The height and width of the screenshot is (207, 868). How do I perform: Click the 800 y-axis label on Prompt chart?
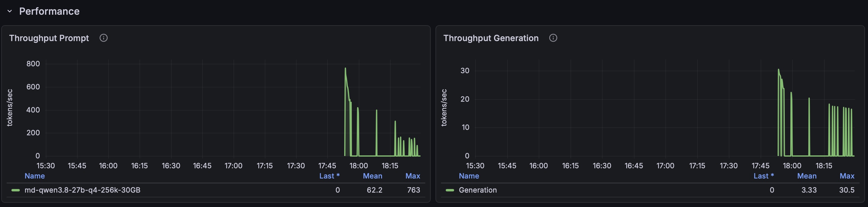[x=33, y=64]
